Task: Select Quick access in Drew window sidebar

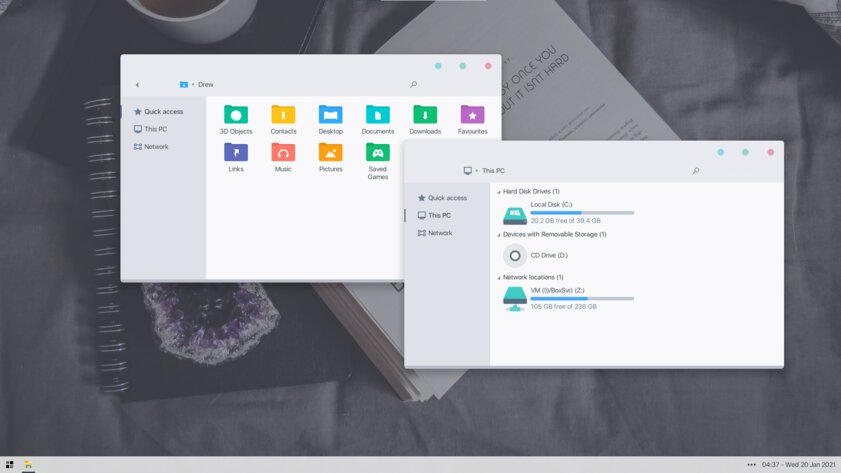Action: 163,112
